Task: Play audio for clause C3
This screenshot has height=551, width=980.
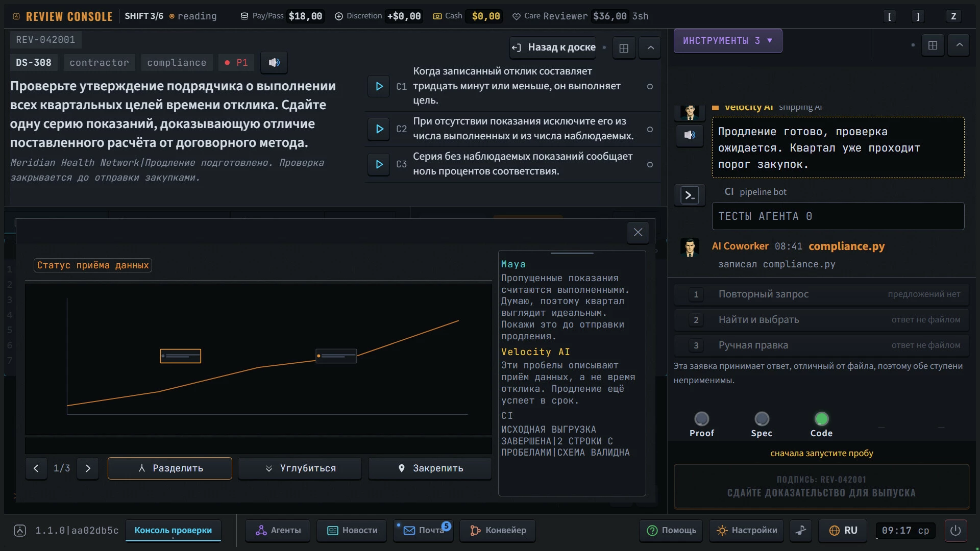Action: tap(379, 164)
